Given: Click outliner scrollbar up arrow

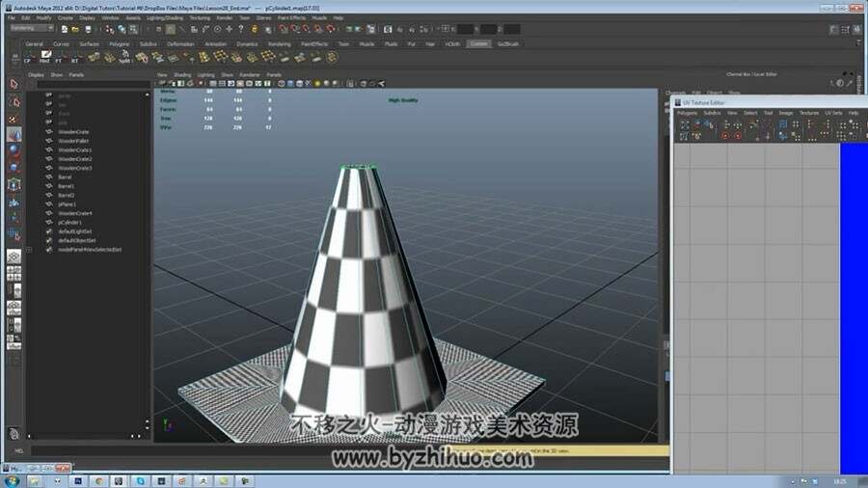Looking at the screenshot, I should tap(148, 95).
